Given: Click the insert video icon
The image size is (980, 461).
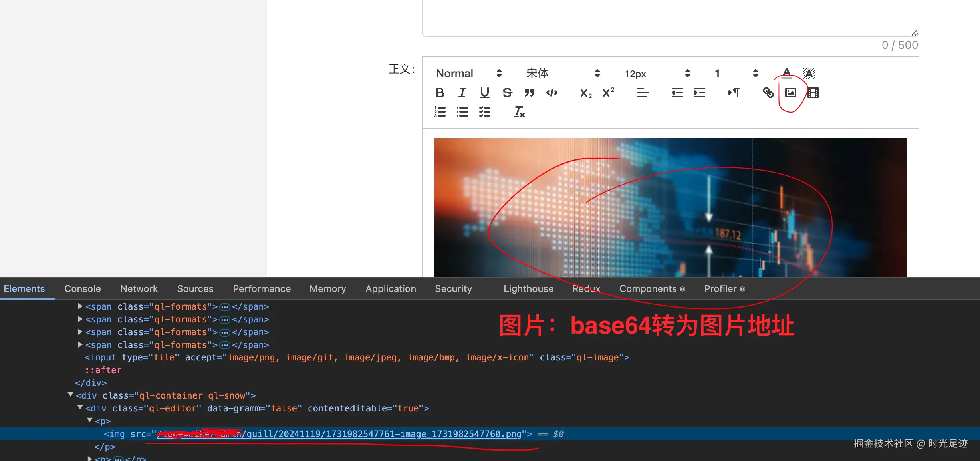Looking at the screenshot, I should pos(813,93).
